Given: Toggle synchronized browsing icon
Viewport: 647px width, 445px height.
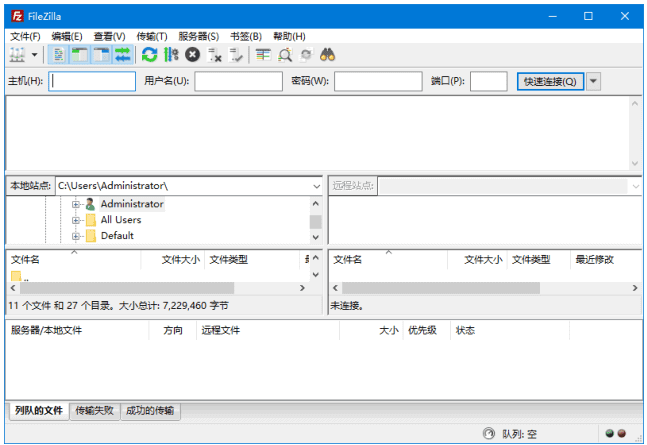Looking at the screenshot, I should point(306,55).
